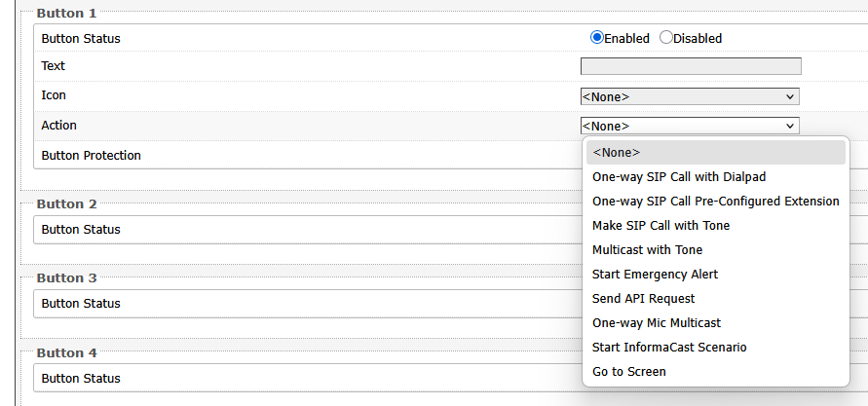The width and height of the screenshot is (868, 406).
Task: Set Button Status to Disabled
Action: click(x=666, y=38)
